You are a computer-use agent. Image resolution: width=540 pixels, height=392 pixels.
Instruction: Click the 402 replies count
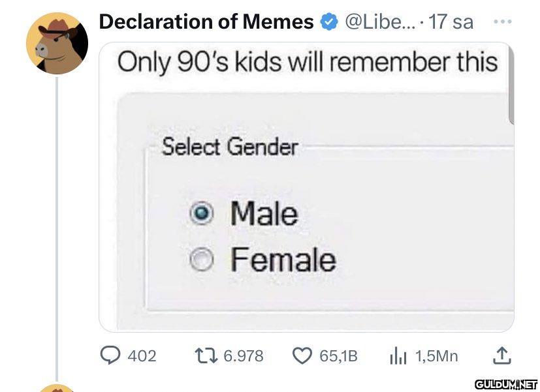pos(142,356)
